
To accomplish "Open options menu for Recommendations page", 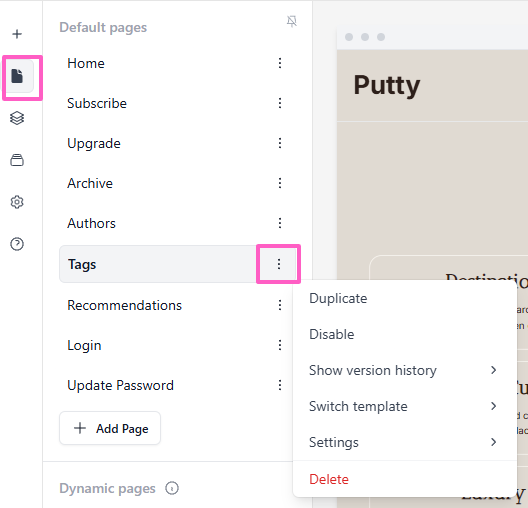I will tap(280, 305).
